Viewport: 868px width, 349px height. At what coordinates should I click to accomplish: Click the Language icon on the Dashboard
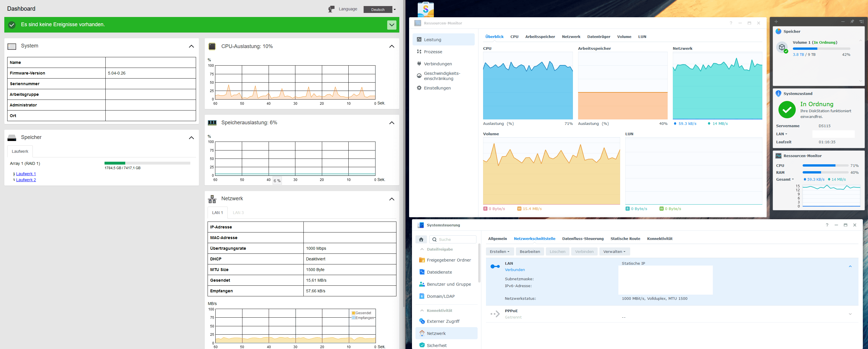pos(332,9)
